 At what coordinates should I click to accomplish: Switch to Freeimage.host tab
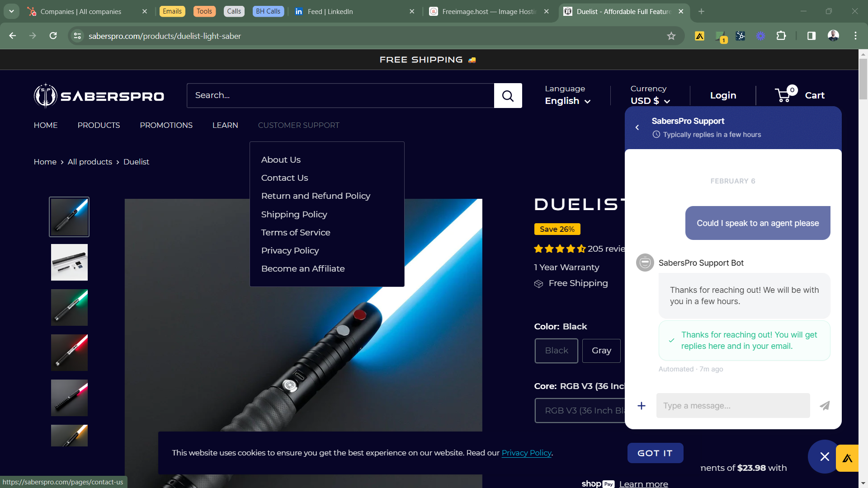[x=489, y=11]
